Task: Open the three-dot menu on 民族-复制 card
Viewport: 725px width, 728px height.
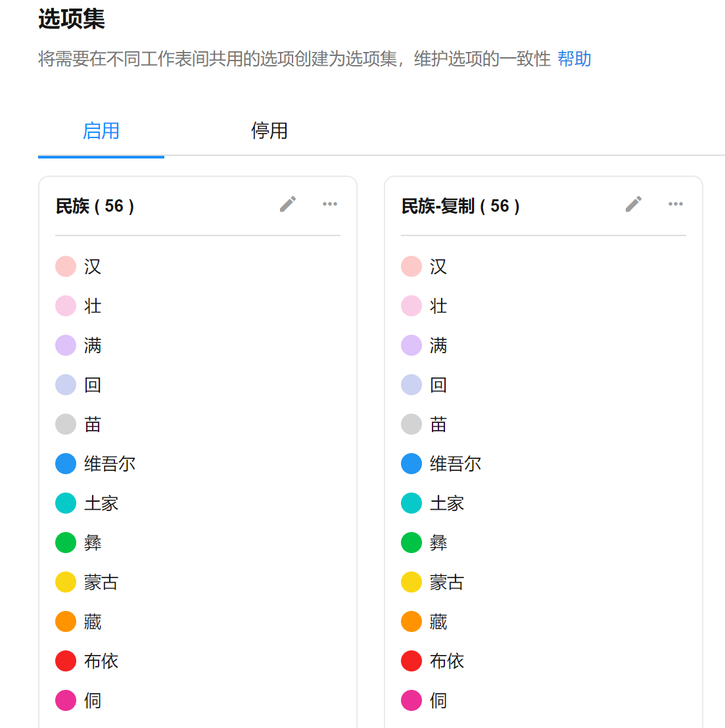Action: tap(676, 204)
